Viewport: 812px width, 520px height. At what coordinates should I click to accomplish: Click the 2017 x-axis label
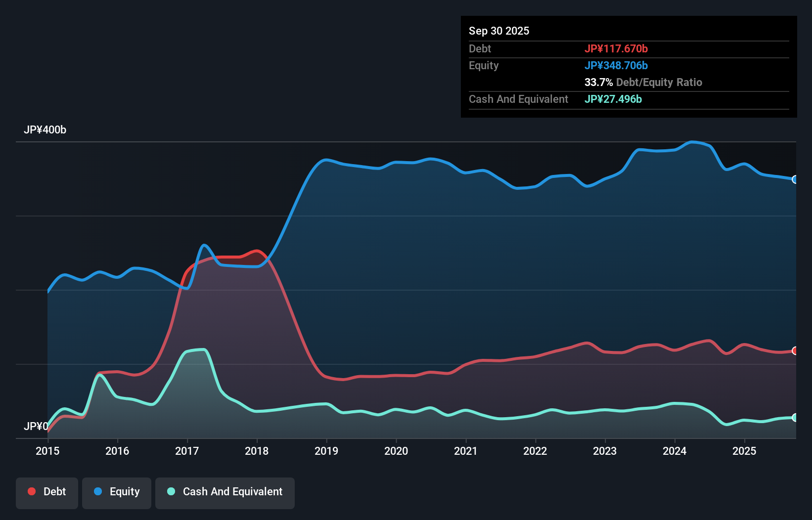[x=187, y=451]
